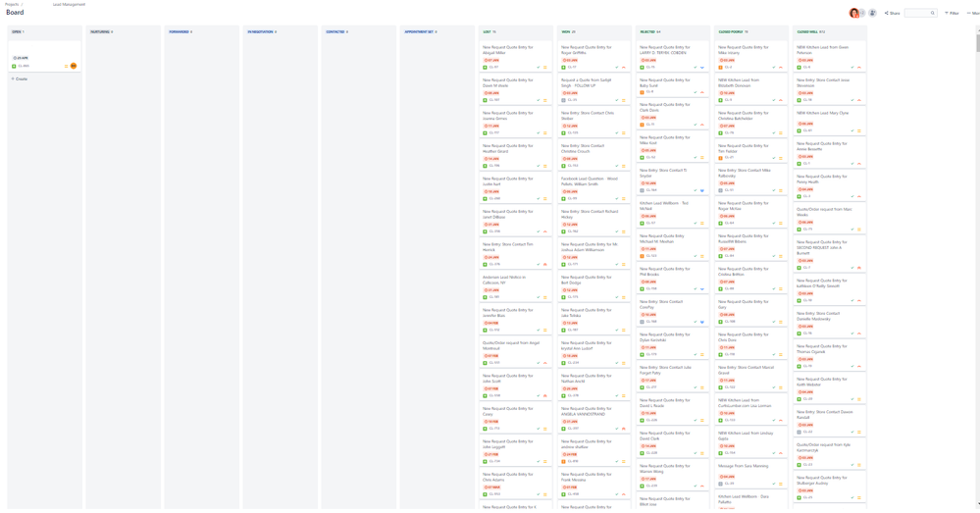Open the Elizabeth Donovan kitchen lead card
The height and width of the screenshot is (513, 980).
[750, 89]
